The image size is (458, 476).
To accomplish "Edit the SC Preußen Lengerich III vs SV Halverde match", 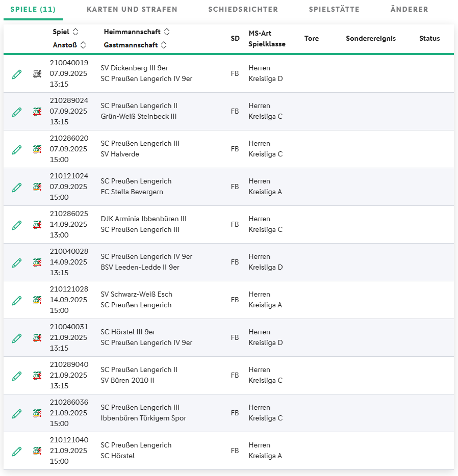I will 17,150.
